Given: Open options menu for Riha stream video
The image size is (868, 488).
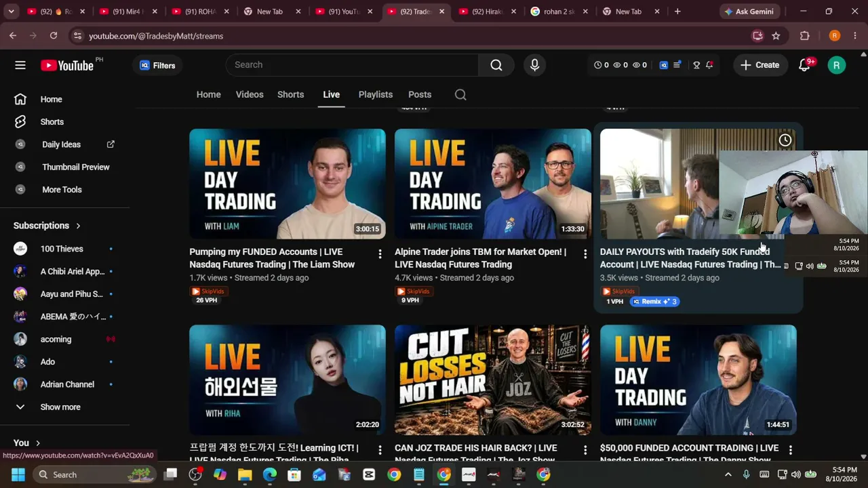Looking at the screenshot, I should point(380,450).
